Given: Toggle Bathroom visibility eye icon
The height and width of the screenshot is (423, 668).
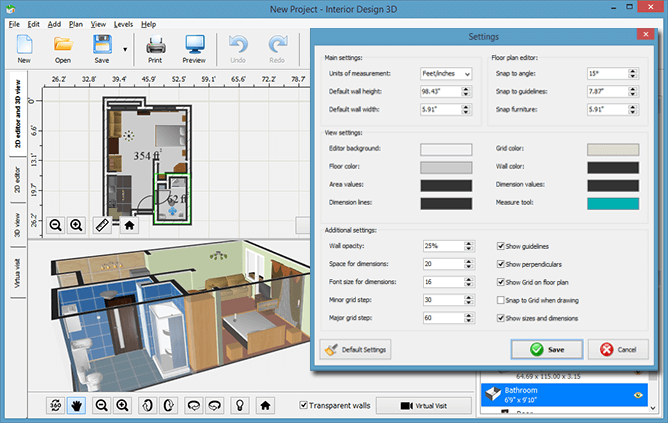Looking at the screenshot, I should [x=638, y=395].
